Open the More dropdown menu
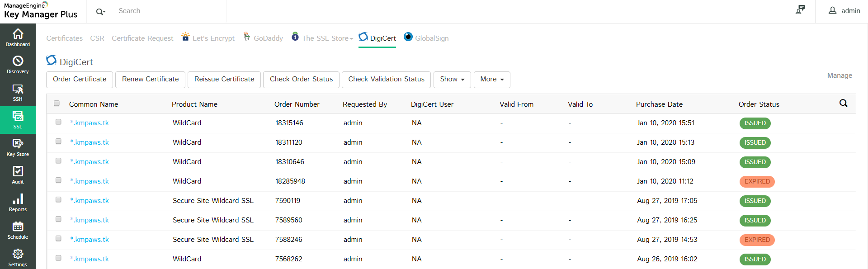The width and height of the screenshot is (868, 269). 492,80
